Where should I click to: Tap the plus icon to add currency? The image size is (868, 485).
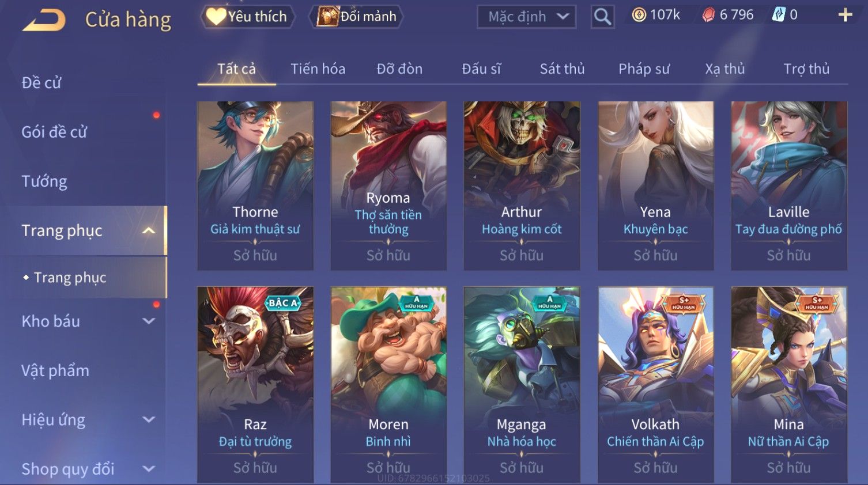coord(845,15)
